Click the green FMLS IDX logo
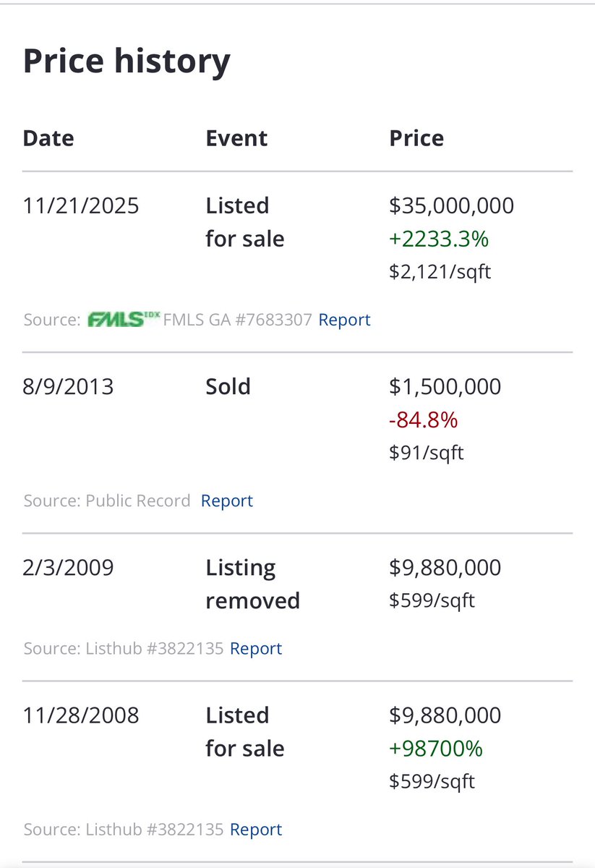 [123, 319]
